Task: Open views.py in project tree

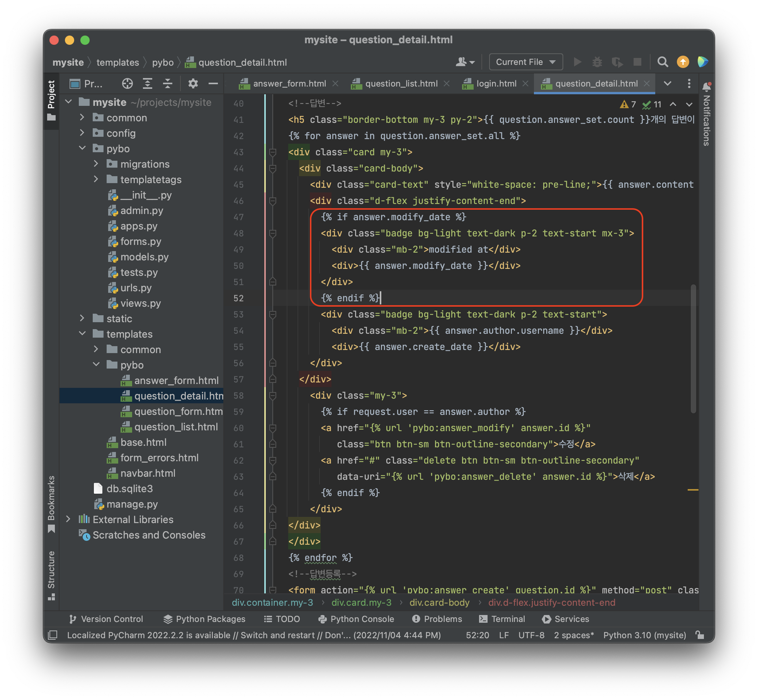Action: click(140, 303)
